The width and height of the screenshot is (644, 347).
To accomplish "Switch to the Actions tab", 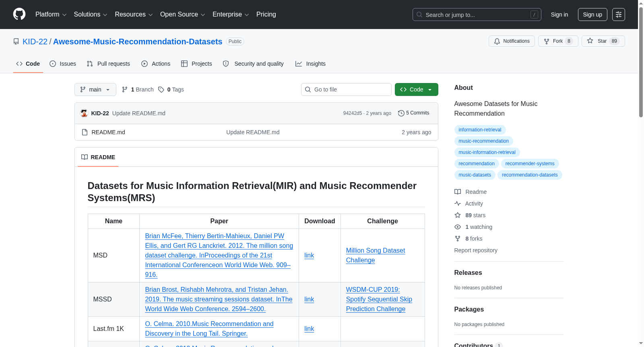I will 156,64.
